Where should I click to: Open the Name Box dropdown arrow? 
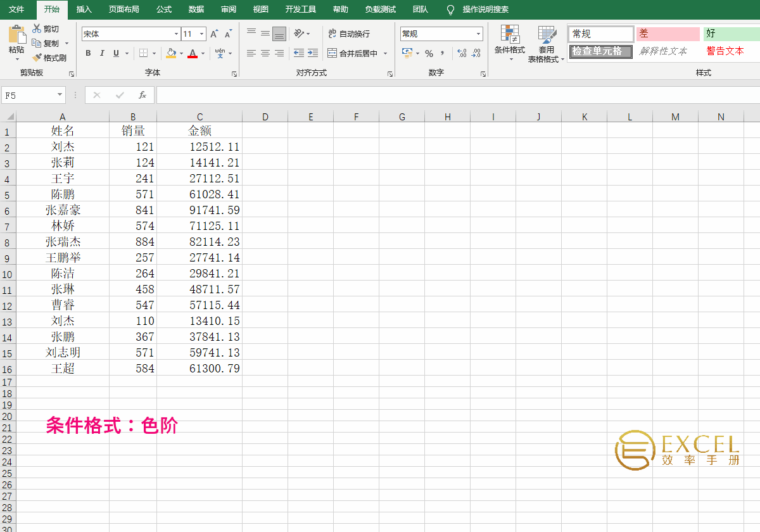pyautogui.click(x=60, y=95)
